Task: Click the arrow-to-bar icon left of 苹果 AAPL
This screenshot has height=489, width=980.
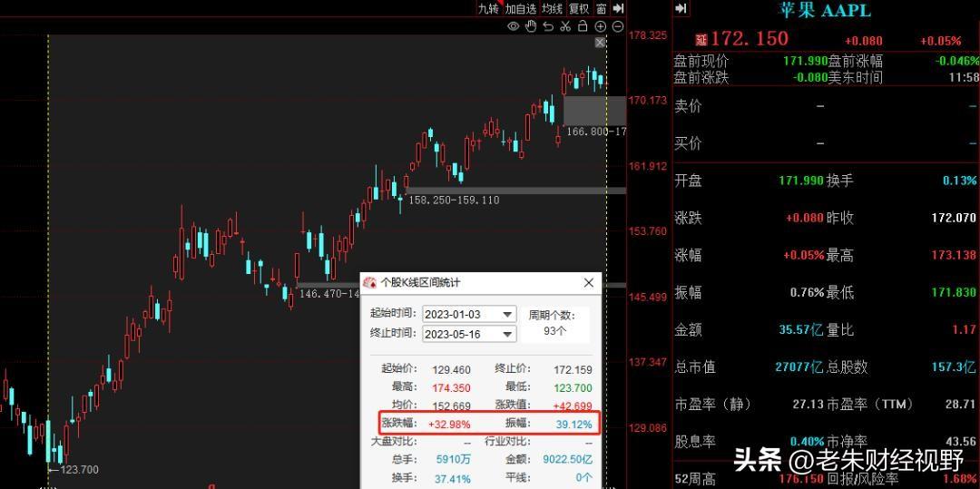Action: pos(681,9)
